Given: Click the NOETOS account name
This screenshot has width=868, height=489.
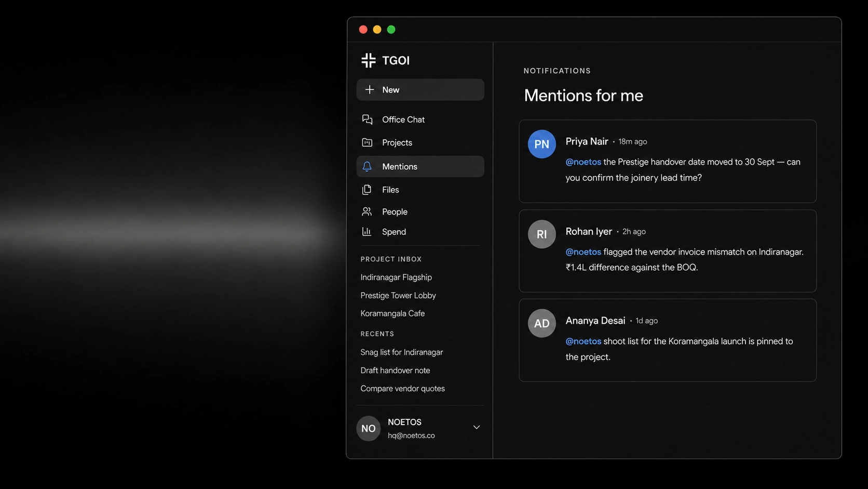Looking at the screenshot, I should 404,422.
